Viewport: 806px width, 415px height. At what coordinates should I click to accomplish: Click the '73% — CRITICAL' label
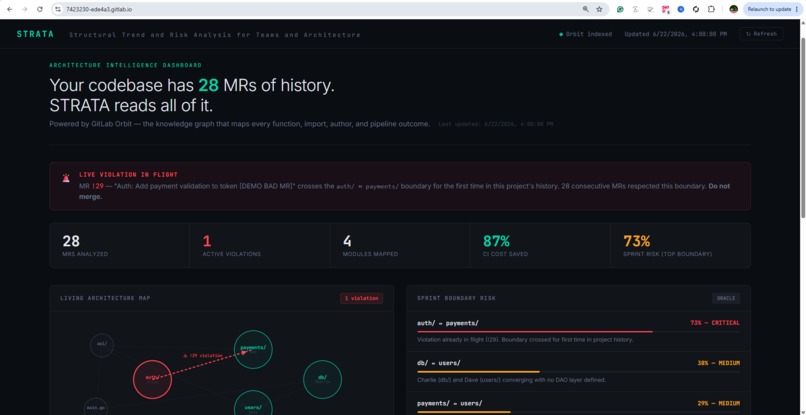715,323
